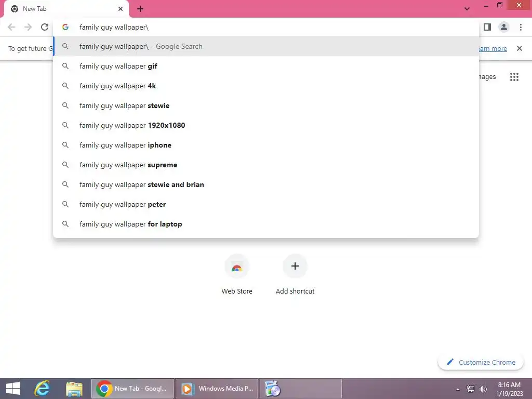Open a new tab with plus button
The width and height of the screenshot is (532, 399).
click(x=140, y=9)
